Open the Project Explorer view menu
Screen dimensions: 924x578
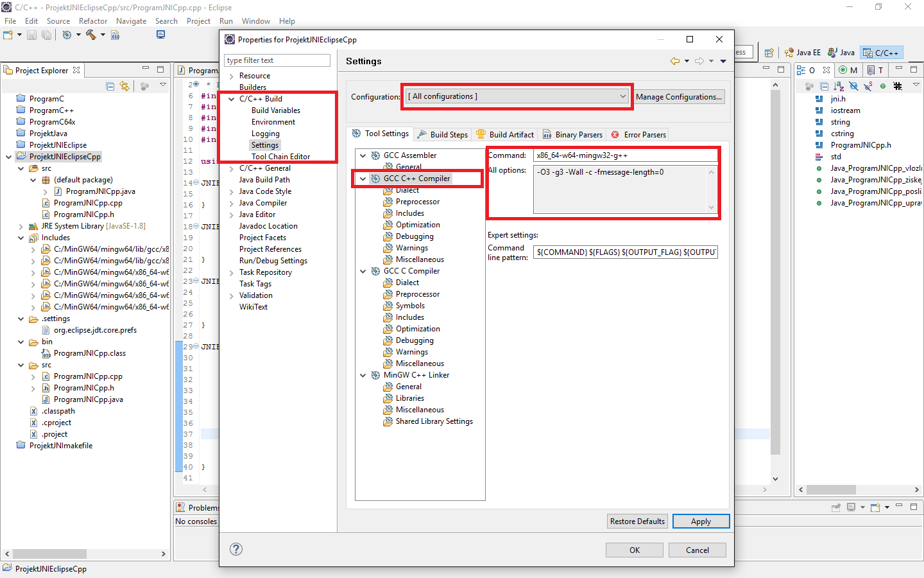coord(162,85)
